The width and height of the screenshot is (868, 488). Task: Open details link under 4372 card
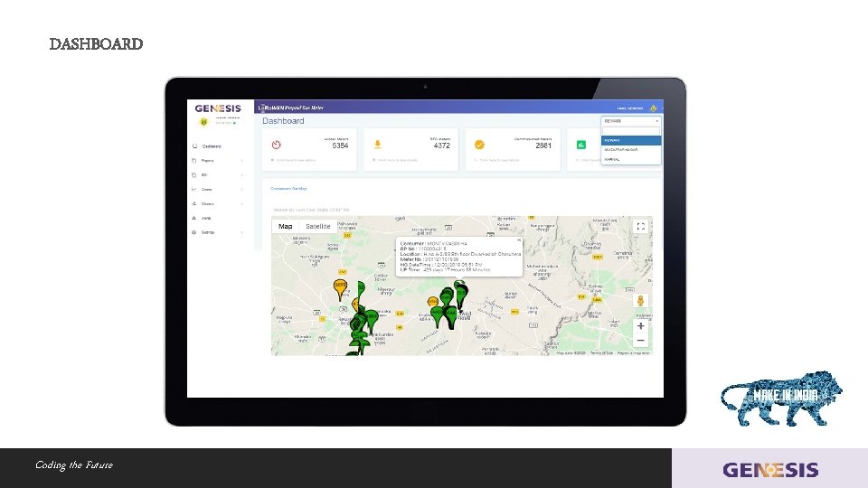pyautogui.click(x=395, y=161)
